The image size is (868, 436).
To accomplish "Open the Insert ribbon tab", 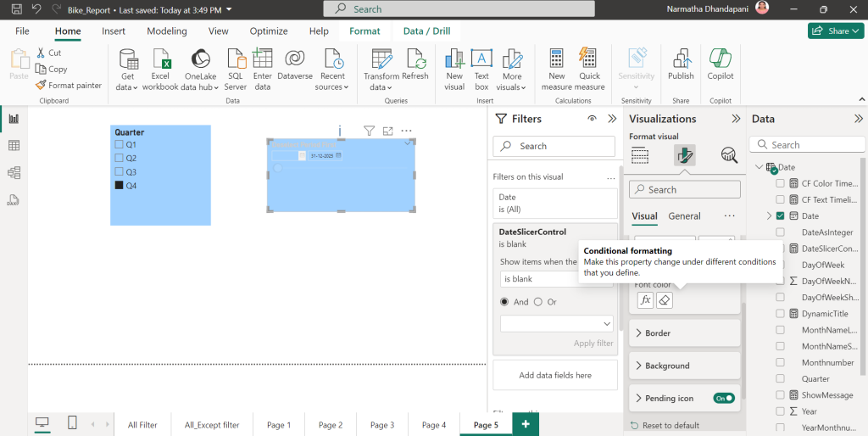I will (114, 31).
